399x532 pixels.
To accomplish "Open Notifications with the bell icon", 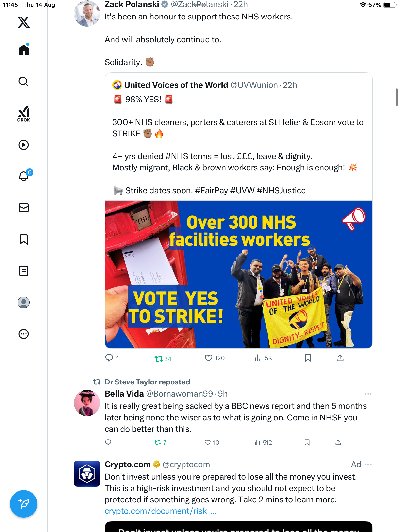I will (x=24, y=176).
